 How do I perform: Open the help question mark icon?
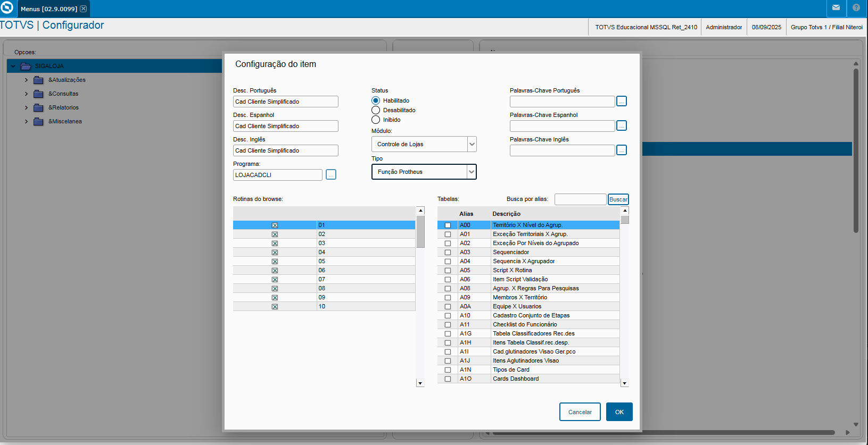click(856, 8)
